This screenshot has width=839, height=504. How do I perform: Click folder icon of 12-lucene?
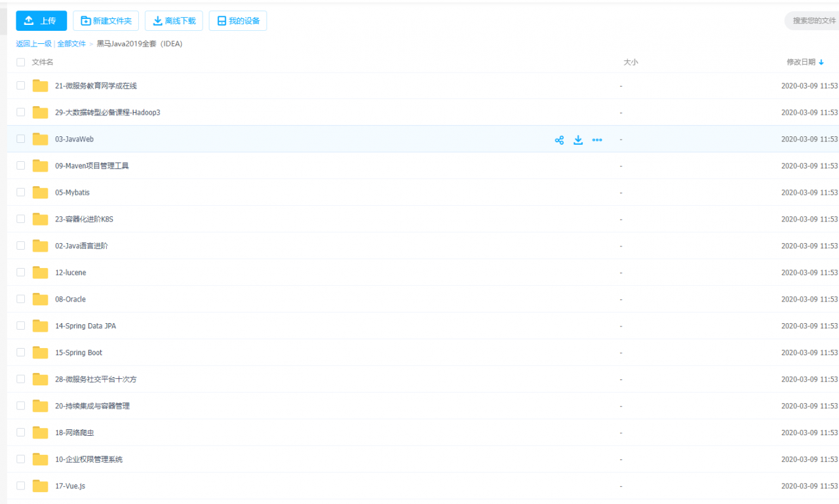(41, 272)
